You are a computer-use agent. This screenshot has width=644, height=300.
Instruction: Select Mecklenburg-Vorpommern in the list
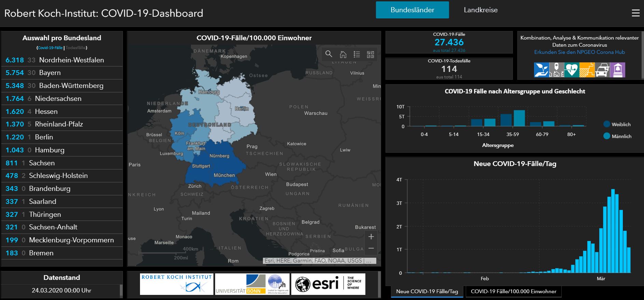(x=62, y=240)
